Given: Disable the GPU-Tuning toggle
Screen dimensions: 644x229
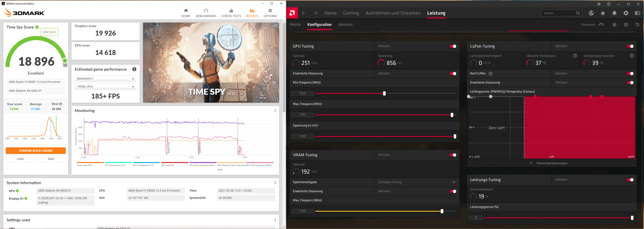Looking at the screenshot, I should point(453,46).
